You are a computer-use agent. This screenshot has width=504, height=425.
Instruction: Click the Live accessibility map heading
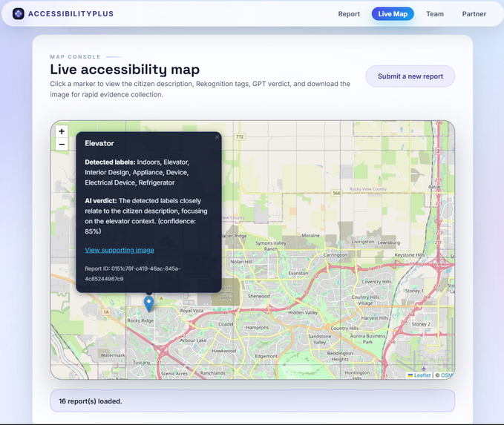coord(125,70)
